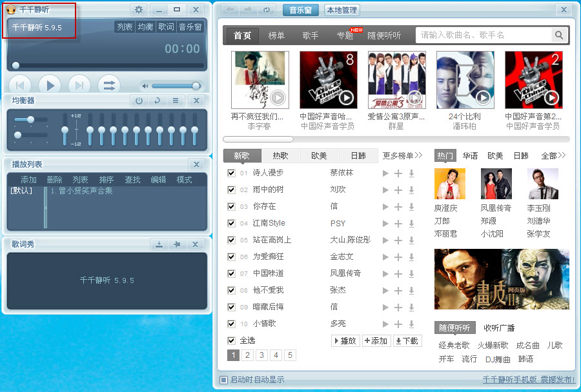
Task: Play the song 雨中的树 using its play arrow
Action: pos(383,190)
